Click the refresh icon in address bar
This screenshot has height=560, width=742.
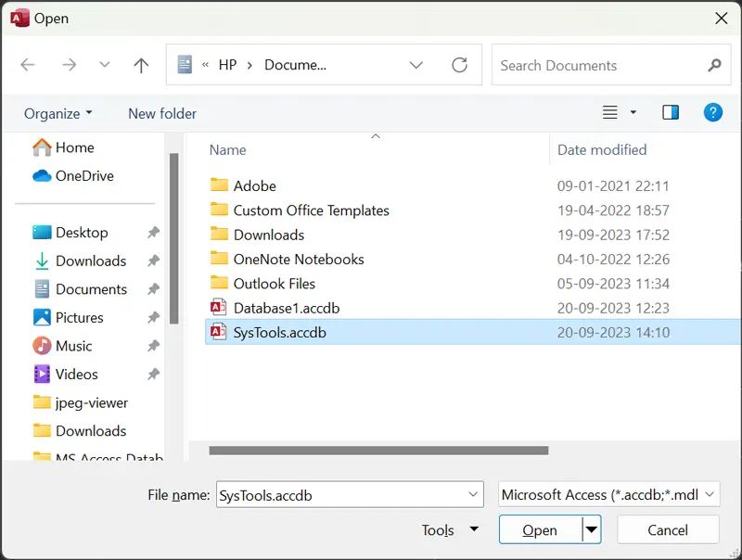[460, 65]
